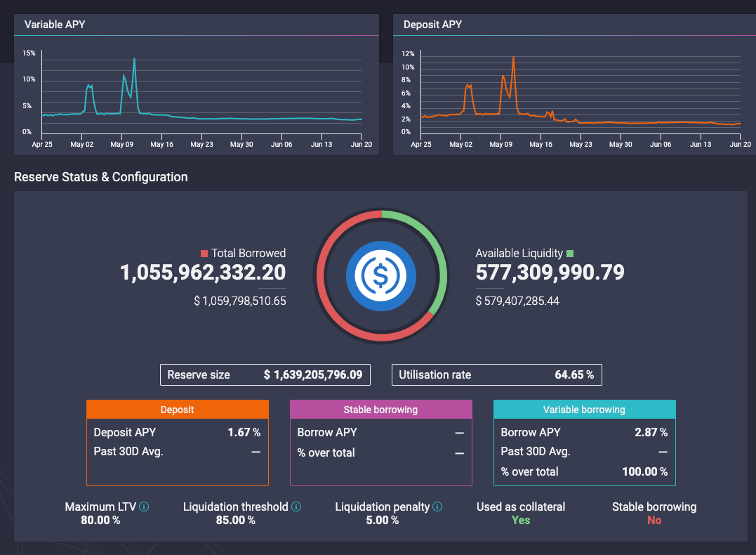Click the Maximum LTV value 80.00 %
The width and height of the screenshot is (756, 555).
click(x=100, y=521)
